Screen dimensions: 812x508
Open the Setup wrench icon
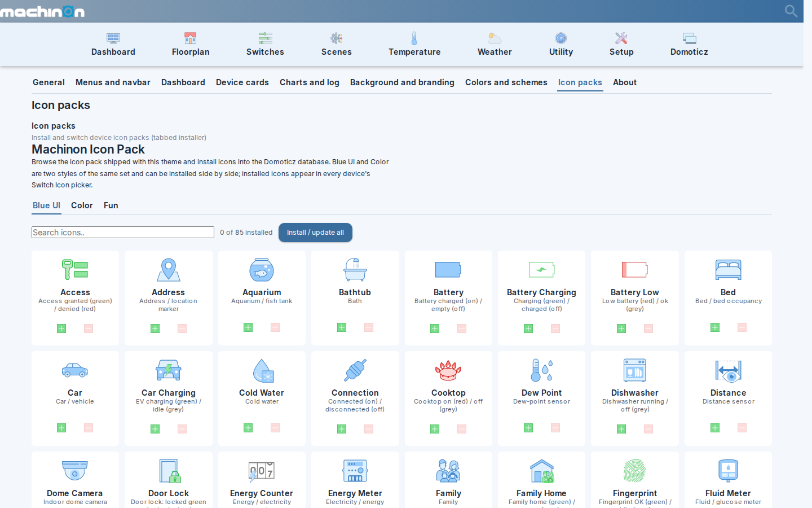(621, 38)
